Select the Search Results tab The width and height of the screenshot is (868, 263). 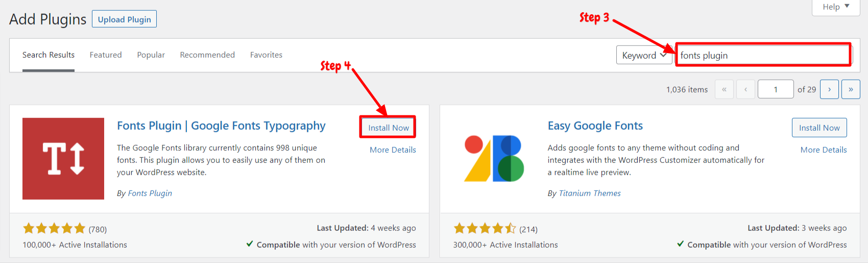tap(49, 55)
